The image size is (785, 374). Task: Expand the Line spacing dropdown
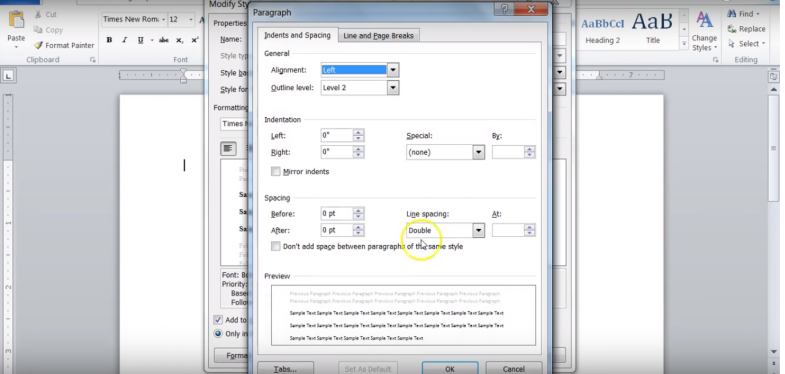tap(479, 230)
